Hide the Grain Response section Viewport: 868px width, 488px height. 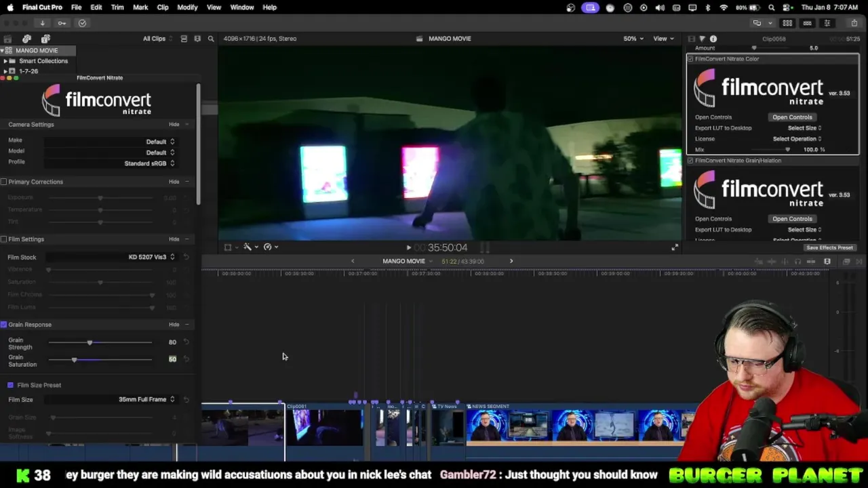[174, 325]
